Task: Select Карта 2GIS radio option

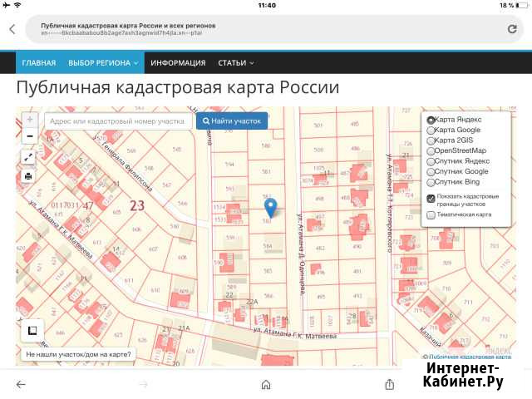Action: click(x=431, y=140)
